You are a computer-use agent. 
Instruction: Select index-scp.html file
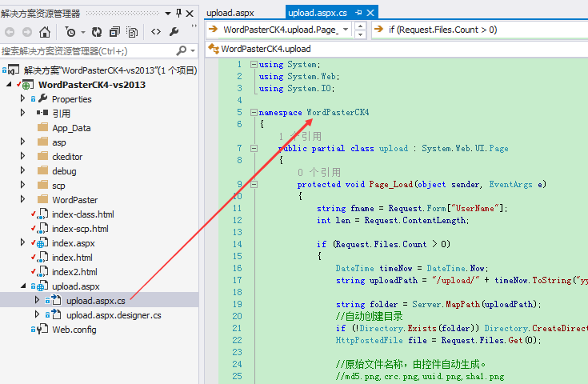pyautogui.click(x=80, y=229)
